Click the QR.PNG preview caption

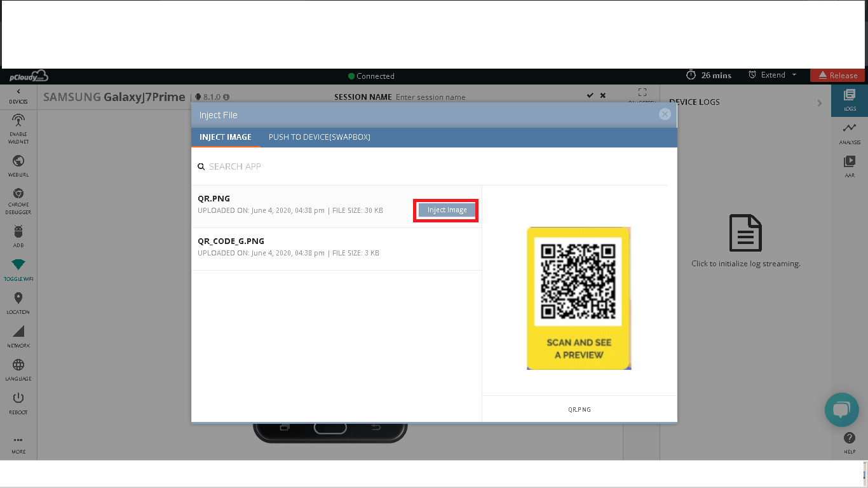(580, 410)
